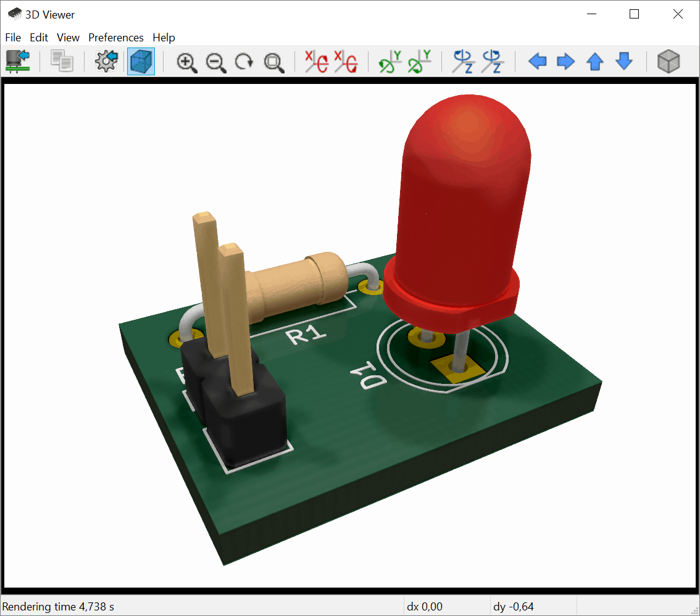Rotate X clockwise using first X icon
This screenshot has height=616, width=700.
(x=317, y=62)
